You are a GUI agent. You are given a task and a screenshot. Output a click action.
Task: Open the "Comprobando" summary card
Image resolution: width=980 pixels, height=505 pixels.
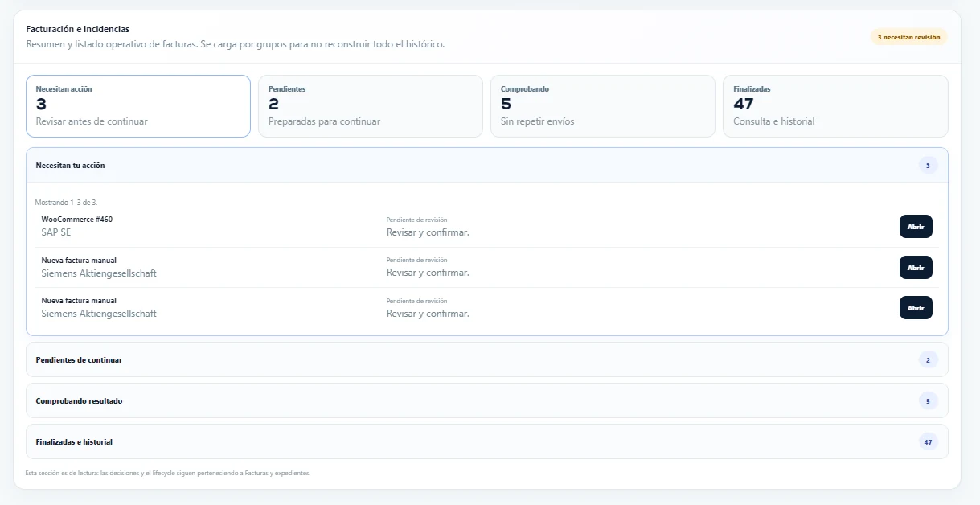point(603,106)
